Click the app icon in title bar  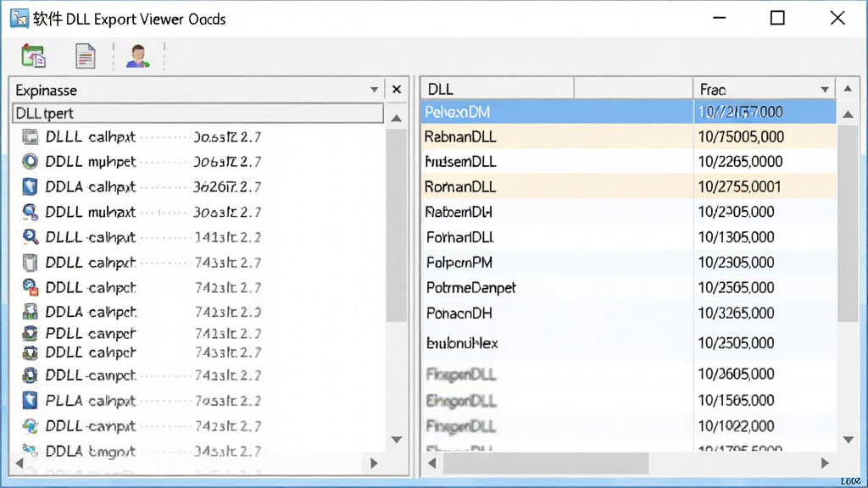coord(19,19)
